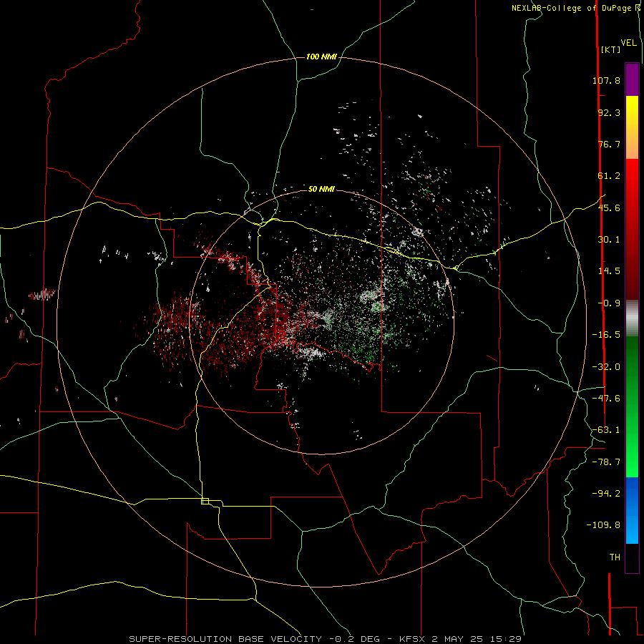
Task: Select the 61.2 scale value
Action: (609, 176)
